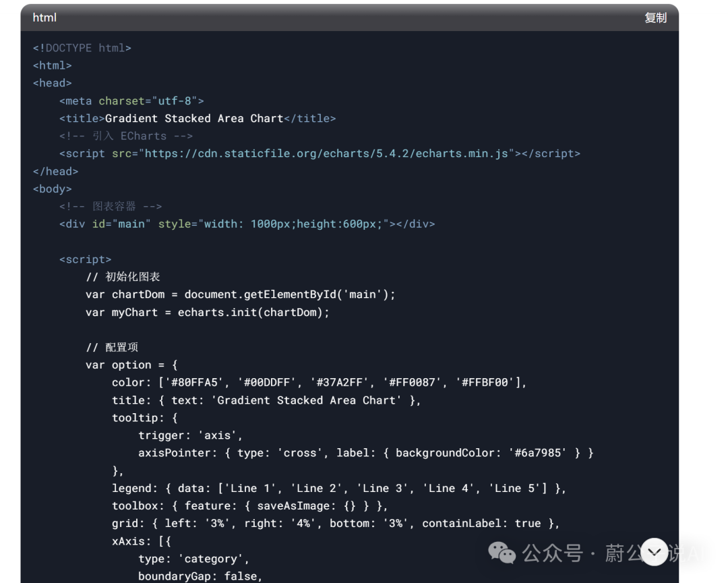This screenshot has height=583, width=728.
Task: Click the title tag 'Gradient Stacked Area Chart'
Action: click(198, 119)
